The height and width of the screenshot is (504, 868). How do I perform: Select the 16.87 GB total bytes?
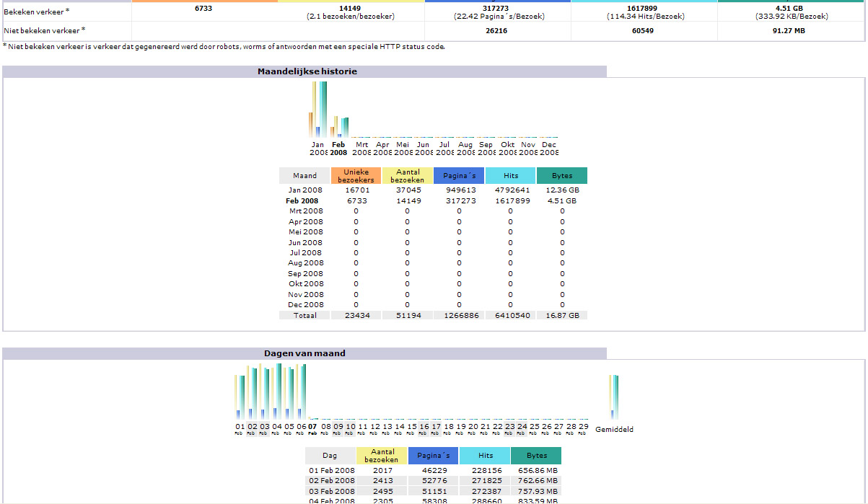tap(562, 315)
